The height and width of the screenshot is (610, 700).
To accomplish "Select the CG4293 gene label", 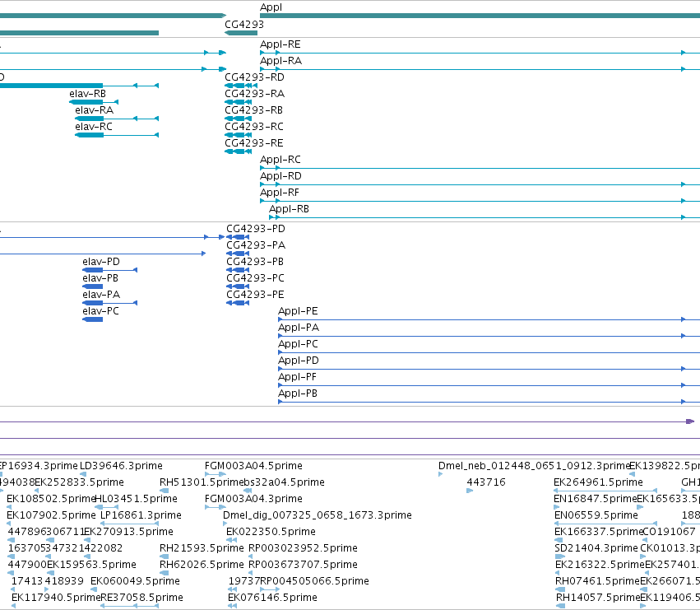I will (x=244, y=24).
